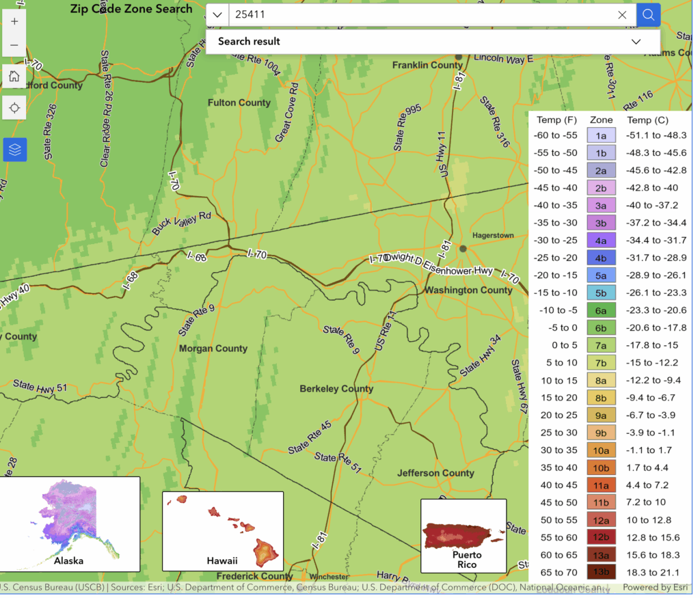Select the zone 13b legend swatch

tap(601, 573)
